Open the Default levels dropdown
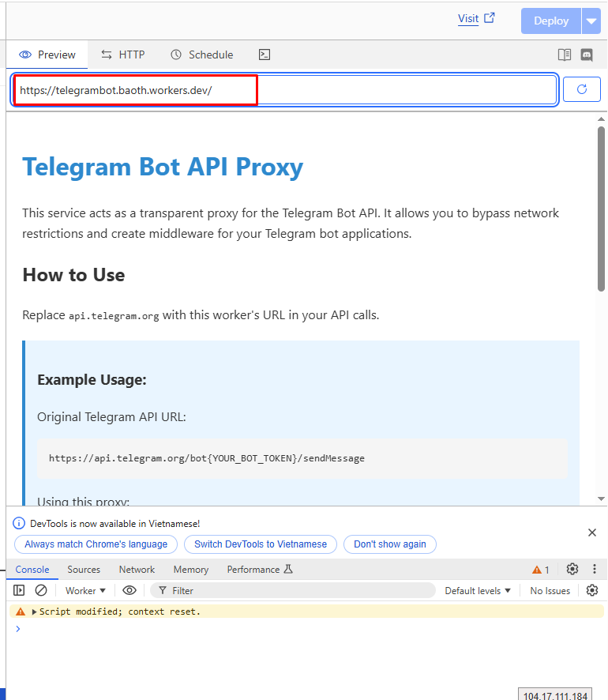Viewport: 608px width, 700px height. pyautogui.click(x=477, y=591)
